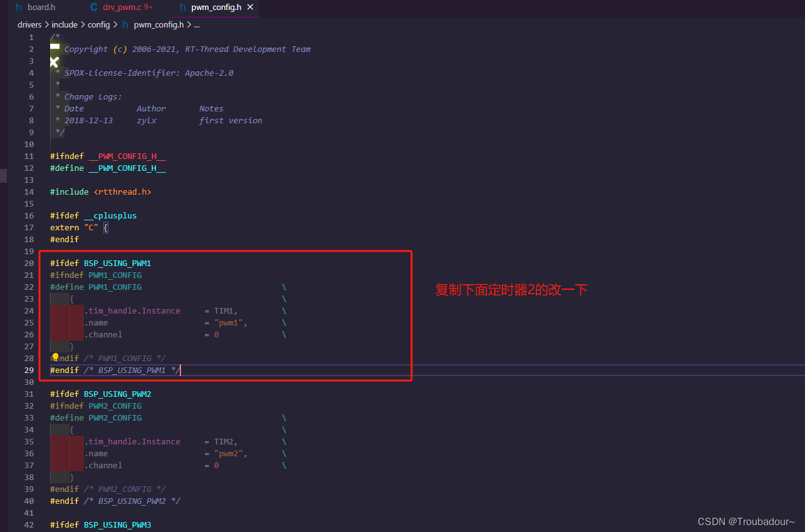This screenshot has height=532, width=805.
Task: Click the h icon on the active pwm_config.h tab
Action: point(182,8)
